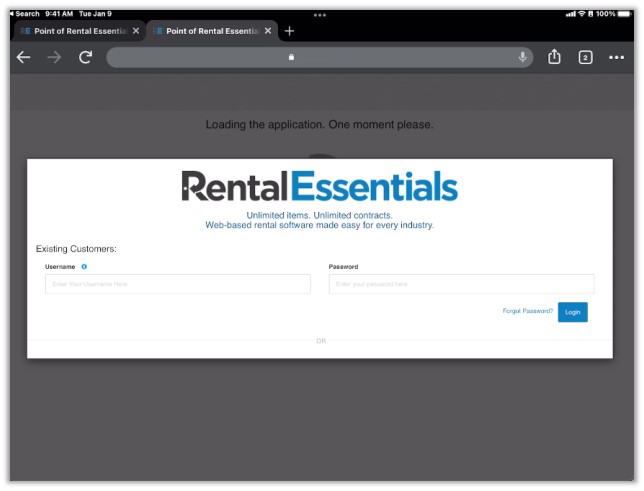Go back using the browser back arrow
Screen dimensions: 644x491
click(x=24, y=57)
